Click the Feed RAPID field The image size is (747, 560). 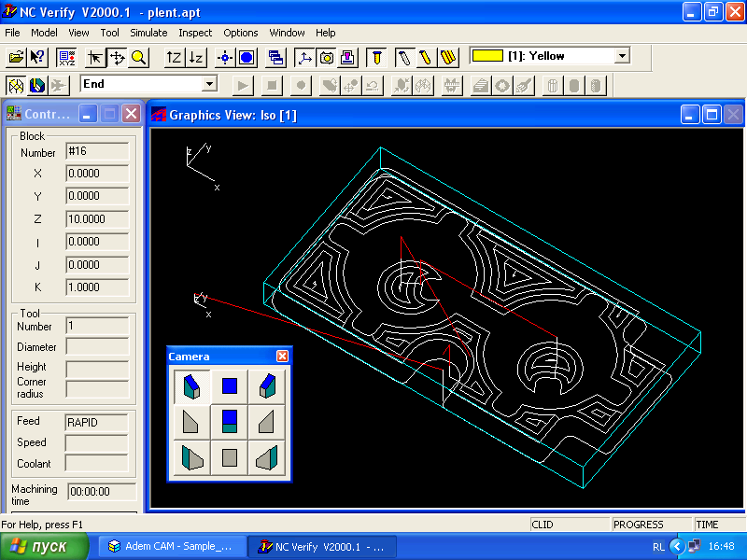[96, 423]
